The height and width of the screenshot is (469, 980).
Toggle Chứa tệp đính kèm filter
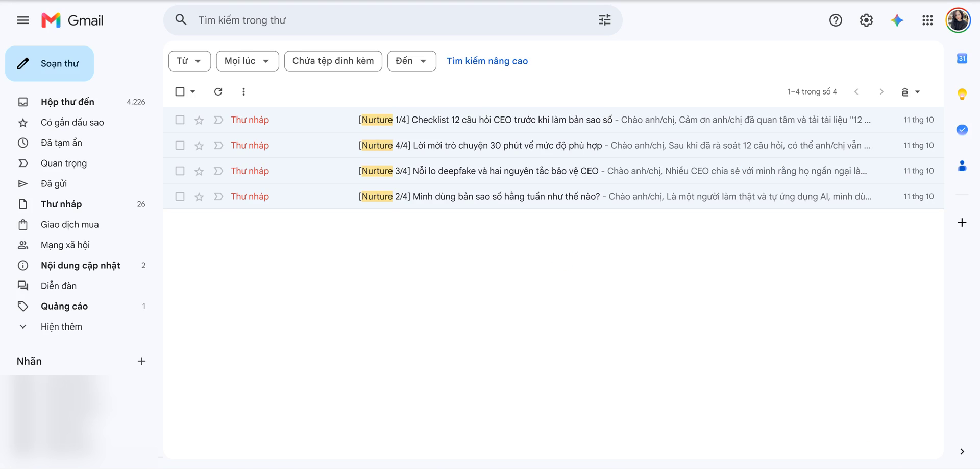(333, 61)
